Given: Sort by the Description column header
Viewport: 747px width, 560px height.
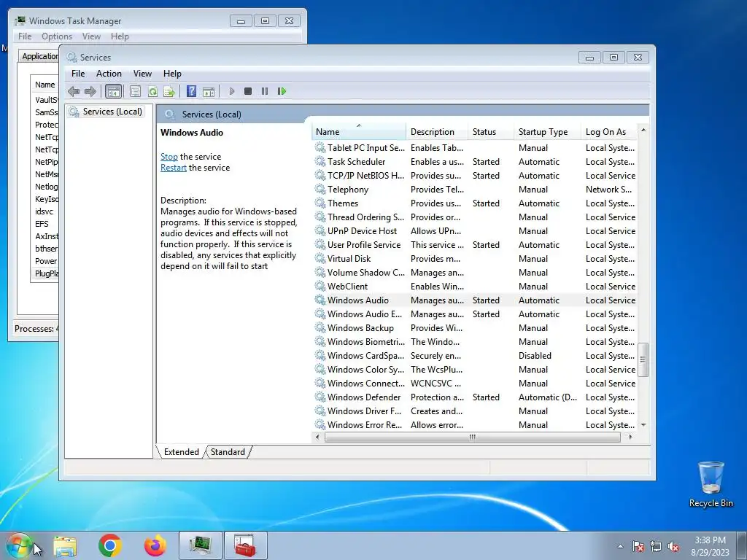Looking at the screenshot, I should pos(437,132).
